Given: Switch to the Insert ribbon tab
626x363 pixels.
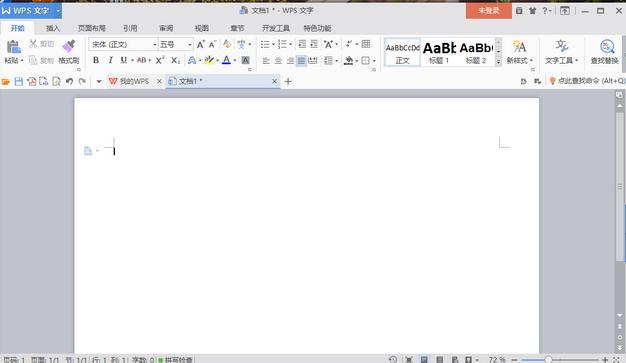Looking at the screenshot, I should click(53, 28).
